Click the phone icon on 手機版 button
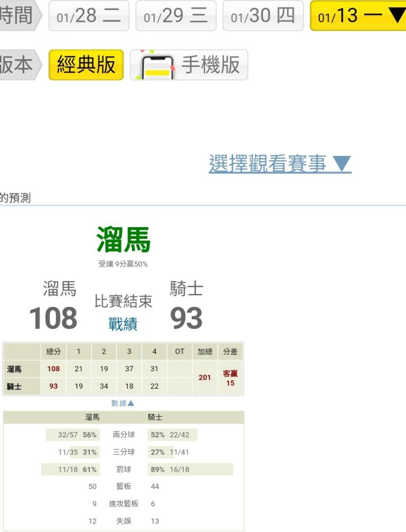 click(157, 66)
